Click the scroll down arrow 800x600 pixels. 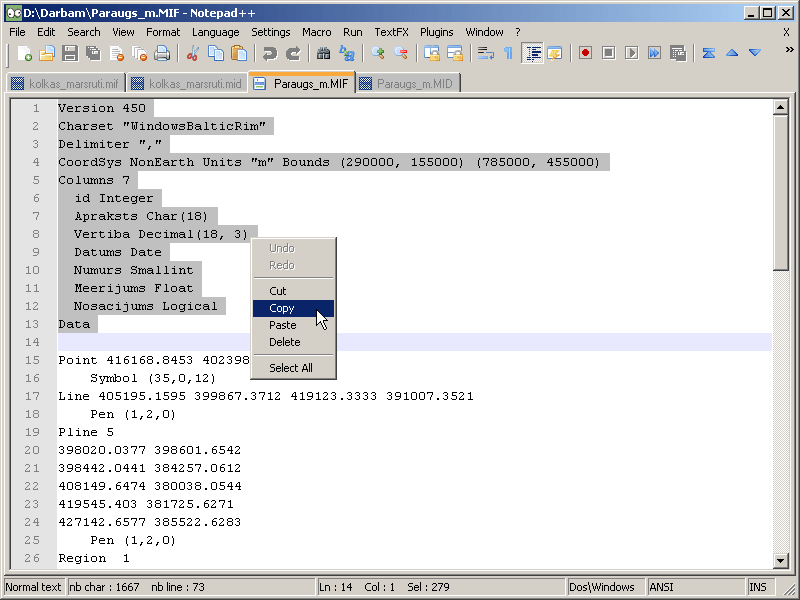pos(781,561)
